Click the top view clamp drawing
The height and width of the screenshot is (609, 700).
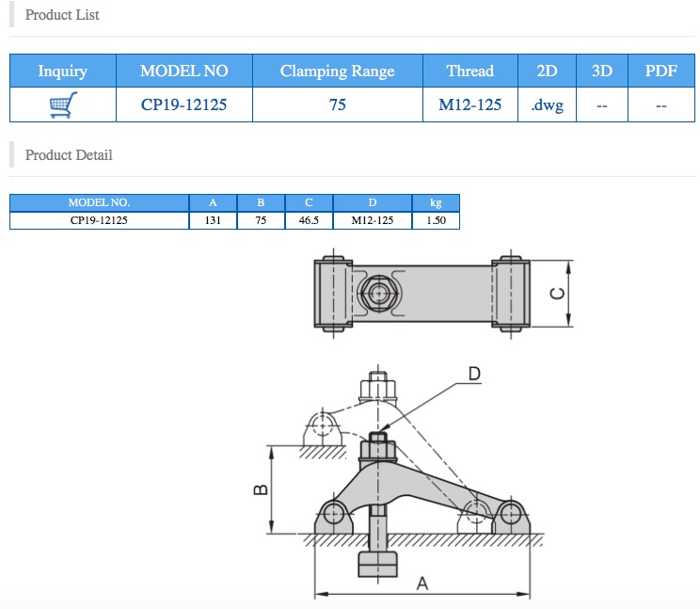pyautogui.click(x=422, y=294)
